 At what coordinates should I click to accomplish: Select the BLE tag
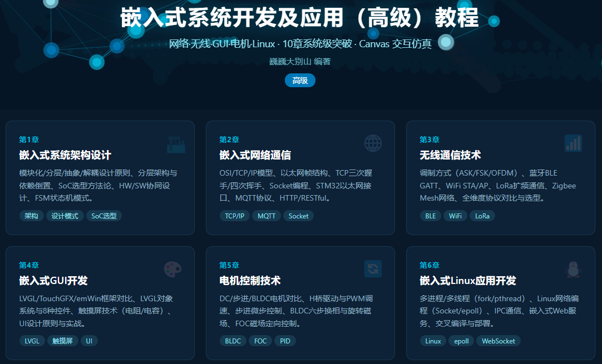pyautogui.click(x=431, y=216)
